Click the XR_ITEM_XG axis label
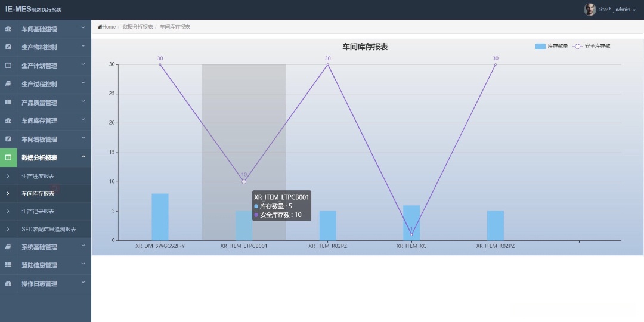The width and height of the screenshot is (644, 322). pyautogui.click(x=411, y=246)
